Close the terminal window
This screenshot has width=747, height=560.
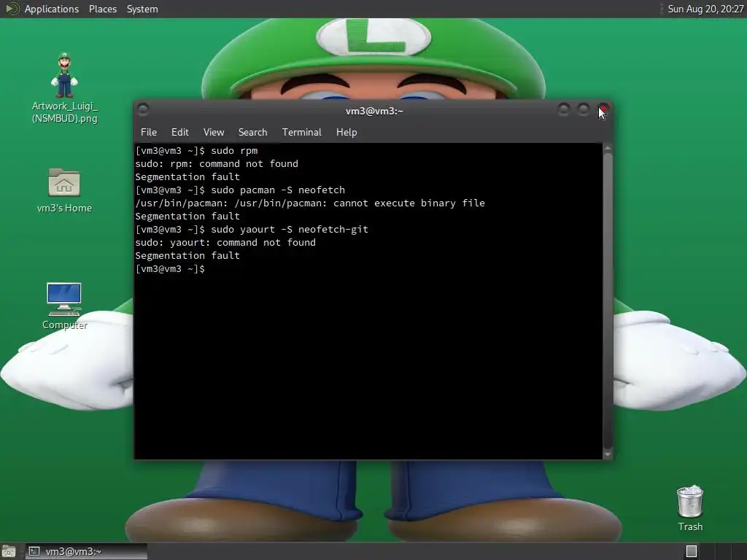coord(603,110)
